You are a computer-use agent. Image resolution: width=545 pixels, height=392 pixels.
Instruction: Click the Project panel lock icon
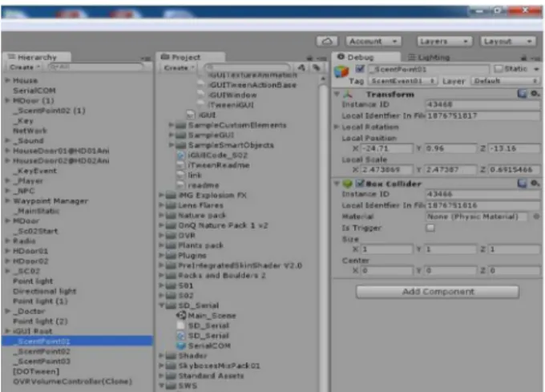pos(309,58)
